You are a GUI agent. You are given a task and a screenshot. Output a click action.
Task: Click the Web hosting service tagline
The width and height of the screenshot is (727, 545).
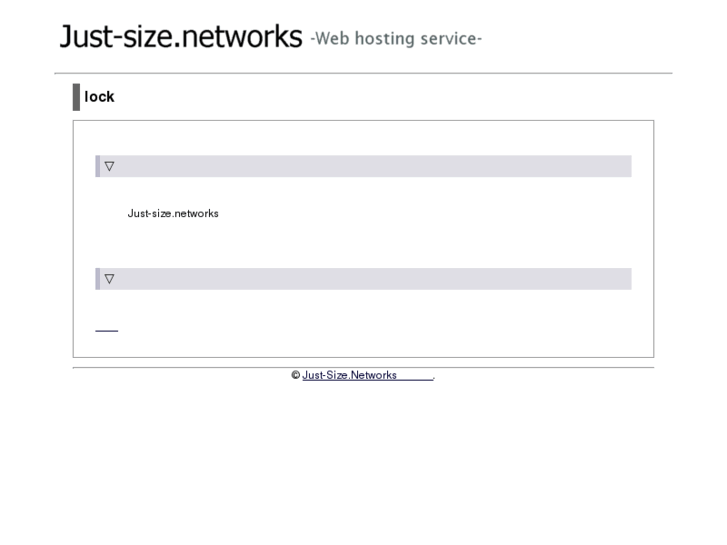coord(397,39)
